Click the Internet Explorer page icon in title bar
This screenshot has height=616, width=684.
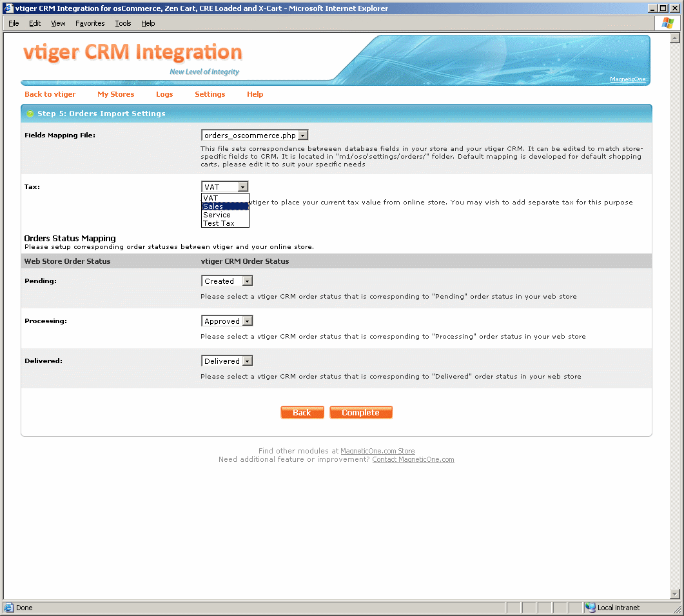click(8, 8)
